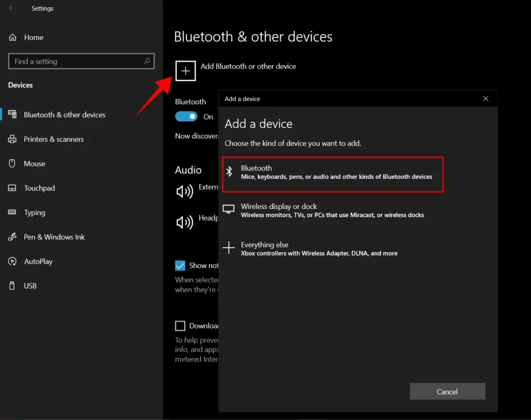Choose Wireless display or dock option
Screen dimensions: 531x420
pyautogui.click(x=333, y=211)
